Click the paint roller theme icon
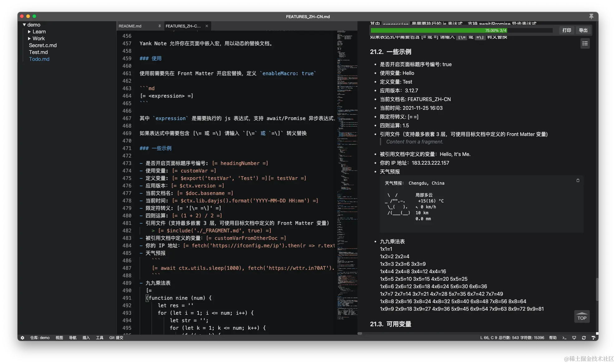Viewport: 616px width, 364px height. click(593, 338)
